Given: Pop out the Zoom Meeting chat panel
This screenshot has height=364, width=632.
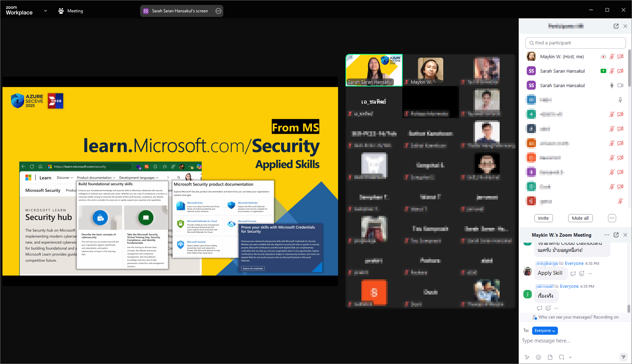Looking at the screenshot, I should pyautogui.click(x=616, y=235).
